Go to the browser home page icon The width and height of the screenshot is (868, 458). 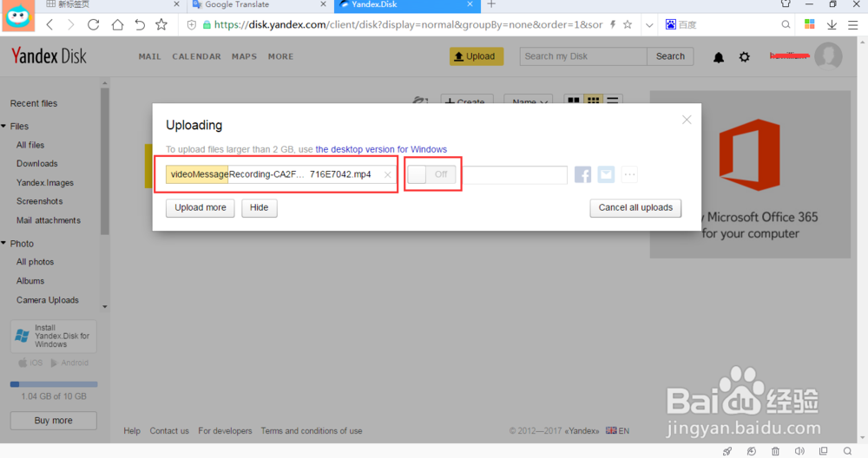coord(117,25)
